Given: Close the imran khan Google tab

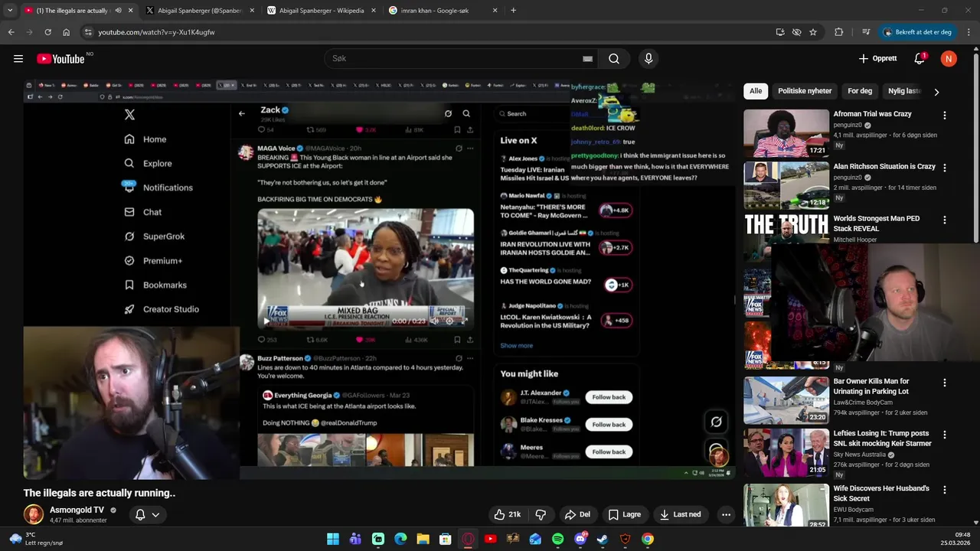Looking at the screenshot, I should coord(495,11).
